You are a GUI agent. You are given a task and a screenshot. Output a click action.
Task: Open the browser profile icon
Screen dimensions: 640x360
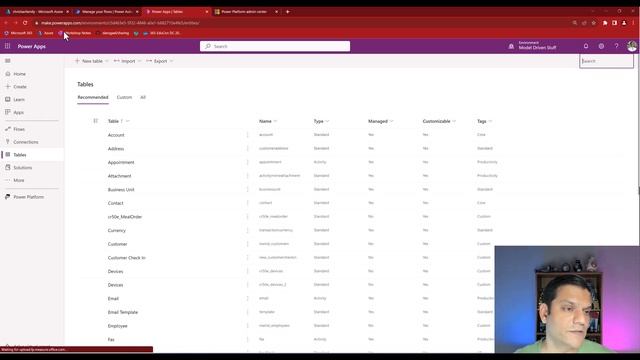[x=624, y=23]
